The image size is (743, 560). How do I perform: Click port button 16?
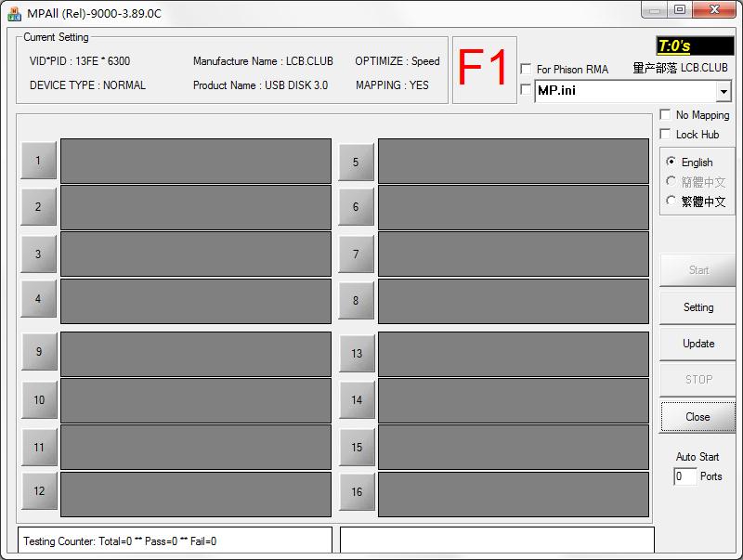[358, 492]
